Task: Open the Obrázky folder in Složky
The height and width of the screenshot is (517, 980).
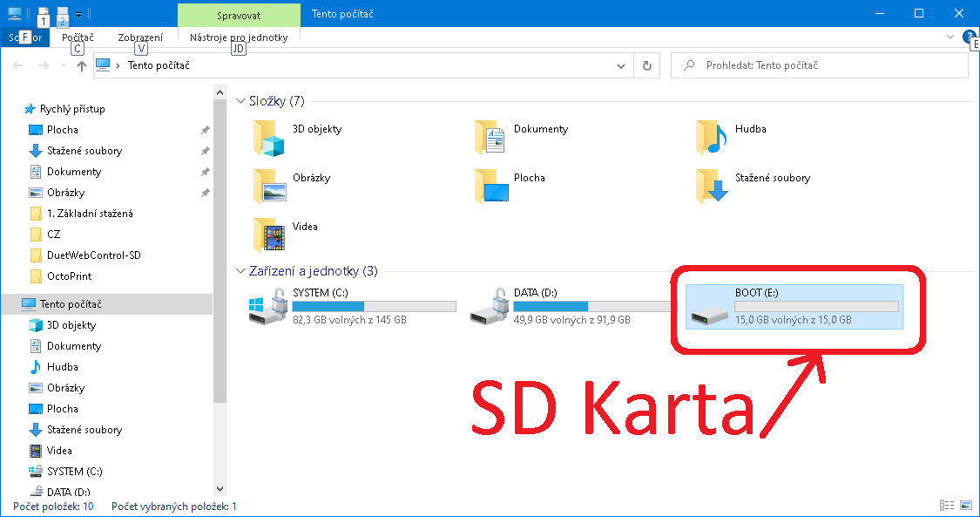Action: coord(292,187)
